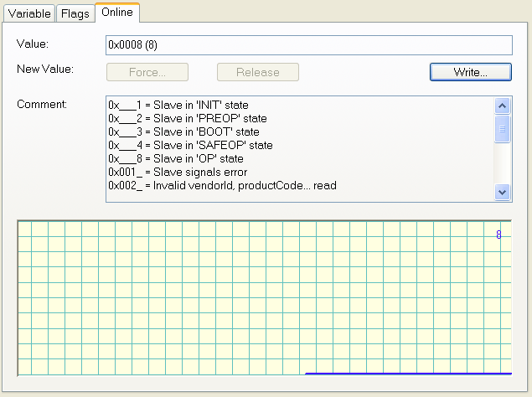Screen dimensions: 532x397
Task: Click the "New Value:" label
Action: (x=45, y=69)
